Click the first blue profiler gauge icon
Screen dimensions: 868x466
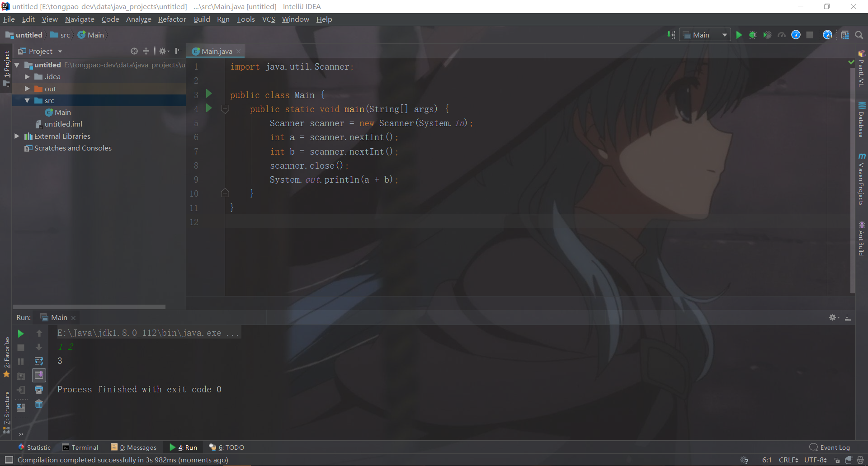(x=796, y=35)
